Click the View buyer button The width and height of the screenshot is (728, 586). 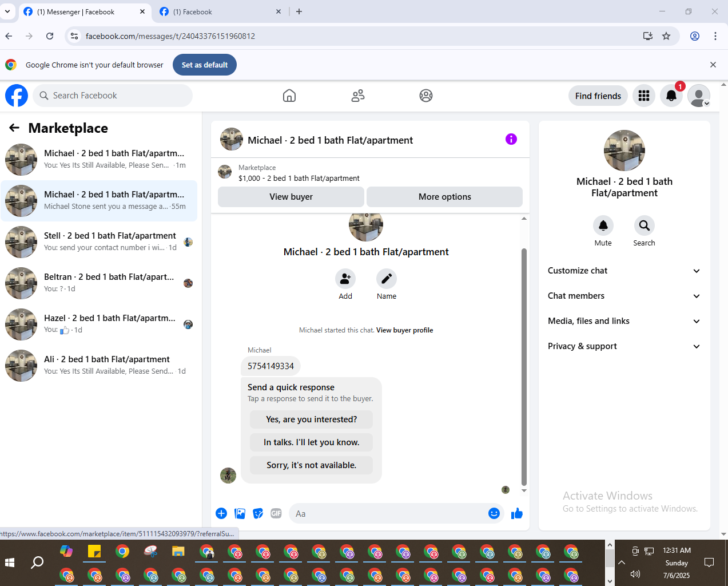(291, 196)
